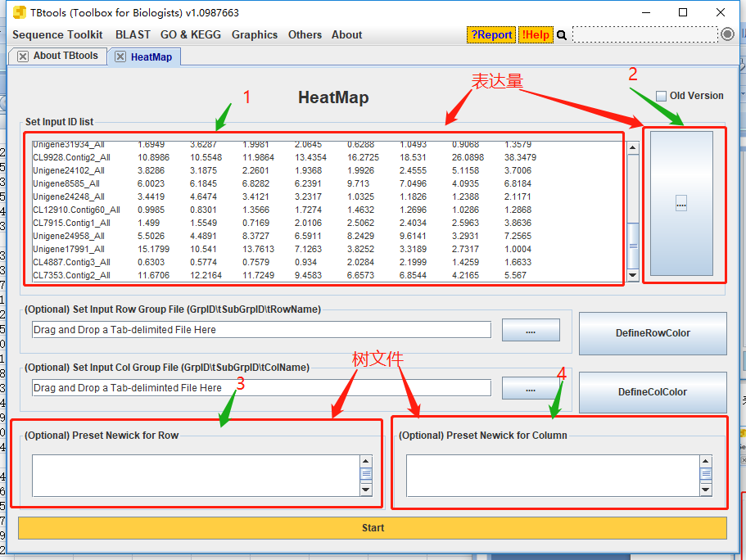Browse for a Row Group File
746x560 pixels.
click(531, 330)
